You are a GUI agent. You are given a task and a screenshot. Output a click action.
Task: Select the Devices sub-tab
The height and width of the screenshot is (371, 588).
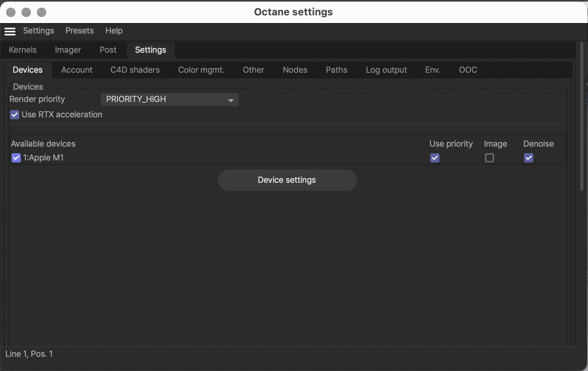coord(28,70)
